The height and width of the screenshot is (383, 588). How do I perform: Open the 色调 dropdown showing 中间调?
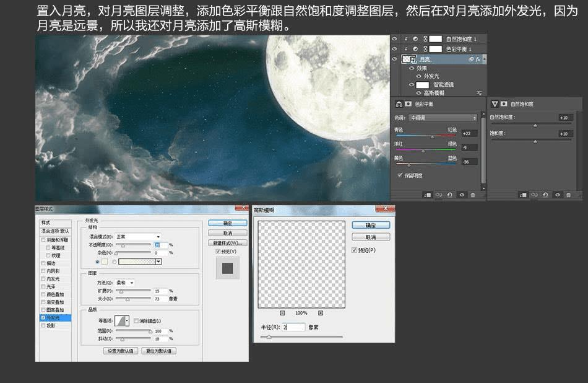(x=443, y=118)
